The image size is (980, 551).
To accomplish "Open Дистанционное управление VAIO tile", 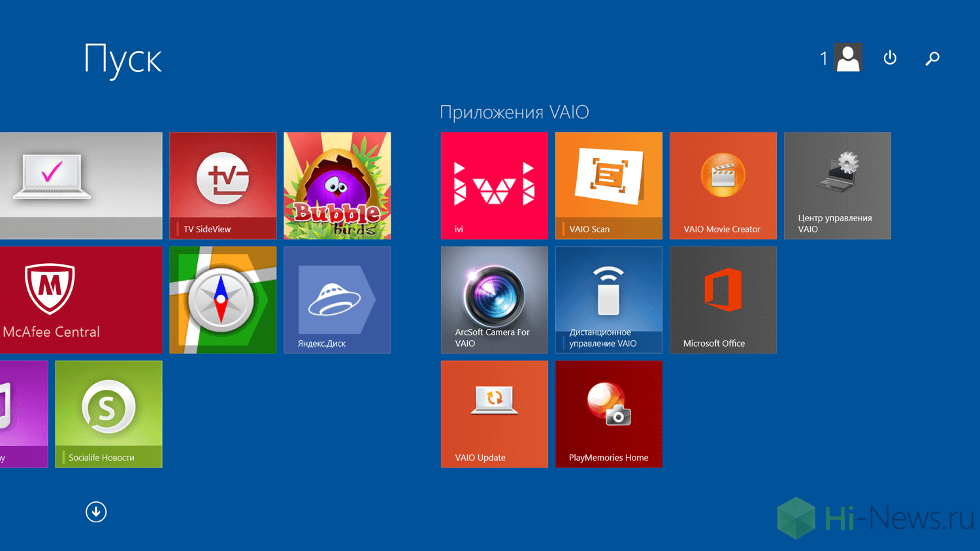I will pyautogui.click(x=608, y=300).
